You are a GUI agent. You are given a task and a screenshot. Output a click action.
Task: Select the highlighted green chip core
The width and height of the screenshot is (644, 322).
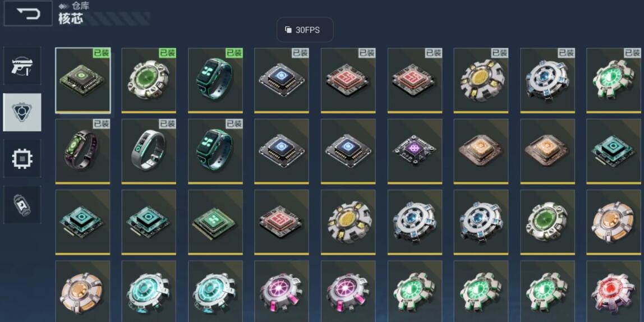coord(83,80)
